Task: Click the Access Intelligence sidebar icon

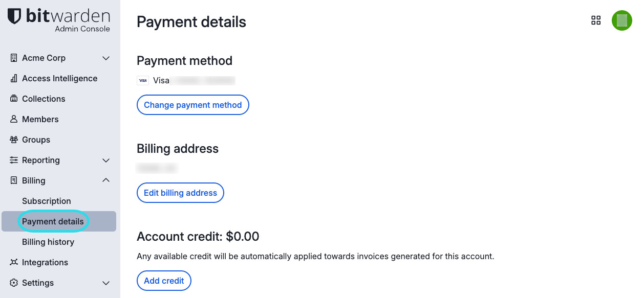Action: point(13,78)
